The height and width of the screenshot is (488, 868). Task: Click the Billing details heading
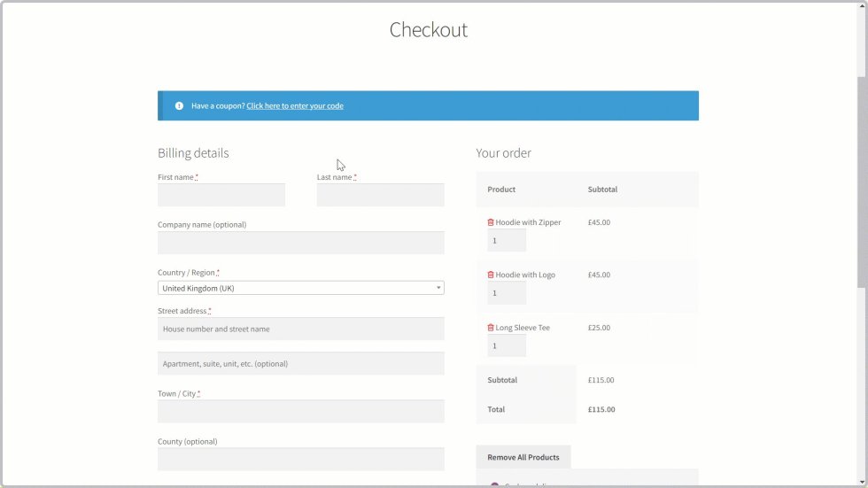tap(193, 153)
